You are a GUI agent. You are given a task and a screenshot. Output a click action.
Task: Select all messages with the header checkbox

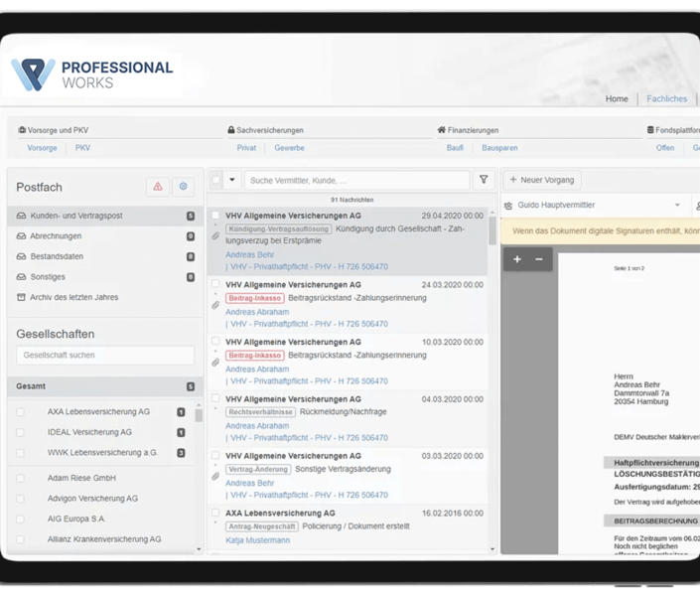(x=216, y=180)
